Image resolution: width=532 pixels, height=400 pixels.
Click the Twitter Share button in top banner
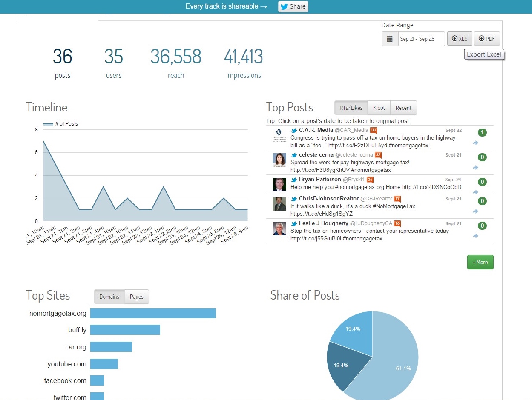(x=293, y=6)
